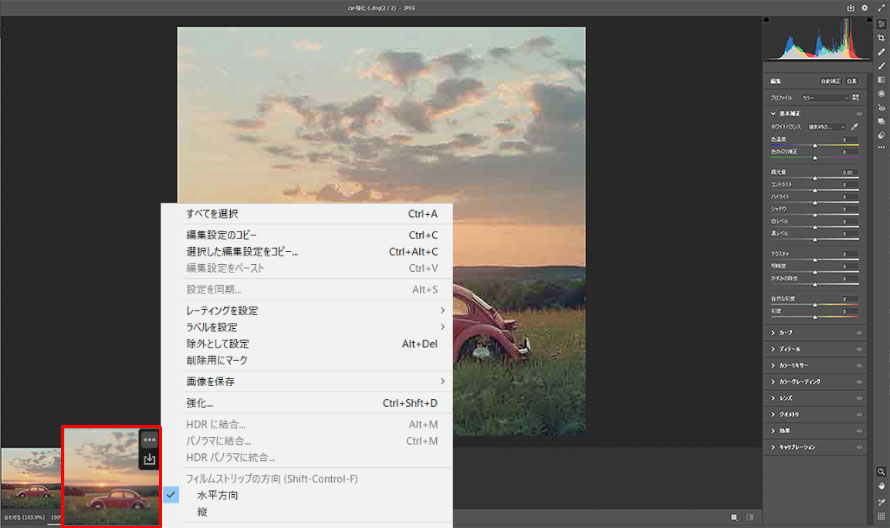Image resolution: width=890 pixels, height=528 pixels.
Task: Select the Zoom magnifier tool
Action: coord(881,472)
